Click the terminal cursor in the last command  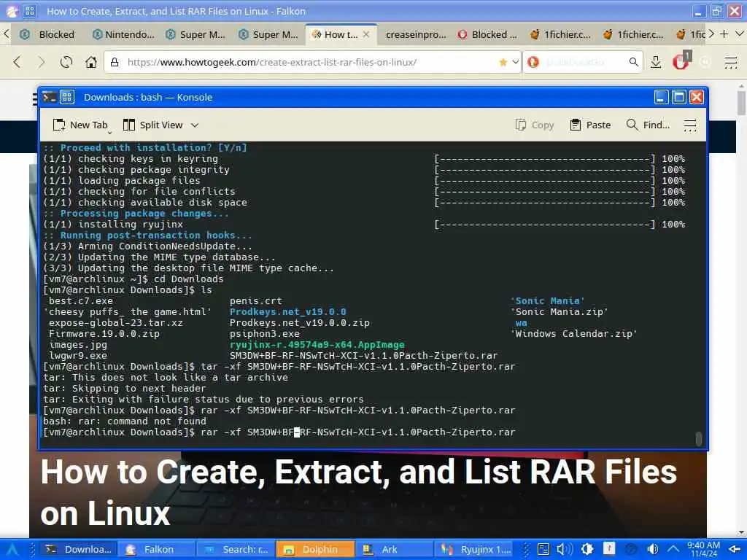point(297,432)
